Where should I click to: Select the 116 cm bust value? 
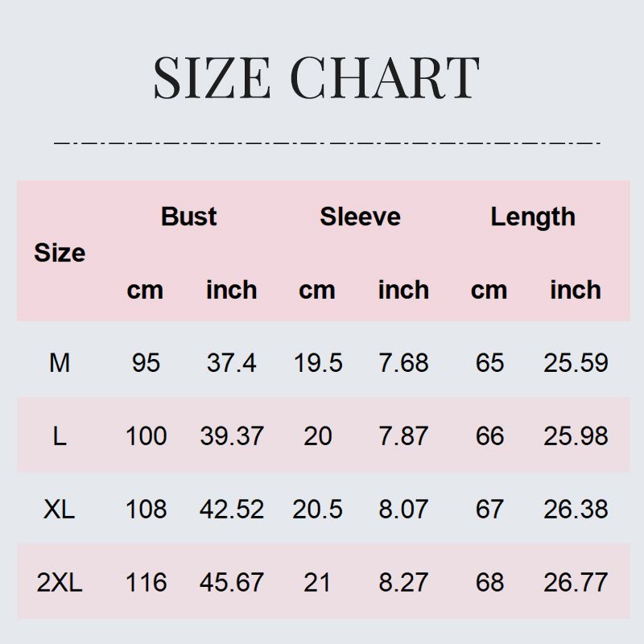point(146,582)
